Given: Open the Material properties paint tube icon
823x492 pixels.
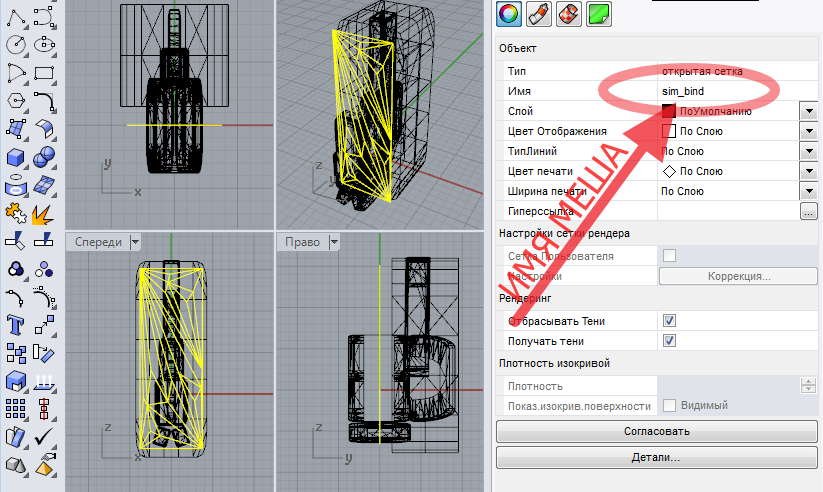Looking at the screenshot, I should pos(538,14).
